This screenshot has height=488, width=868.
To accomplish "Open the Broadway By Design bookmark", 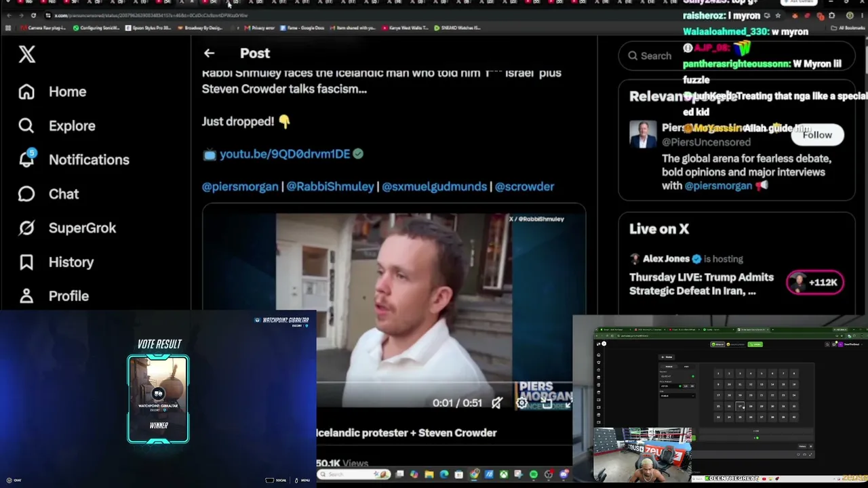I will [200, 28].
